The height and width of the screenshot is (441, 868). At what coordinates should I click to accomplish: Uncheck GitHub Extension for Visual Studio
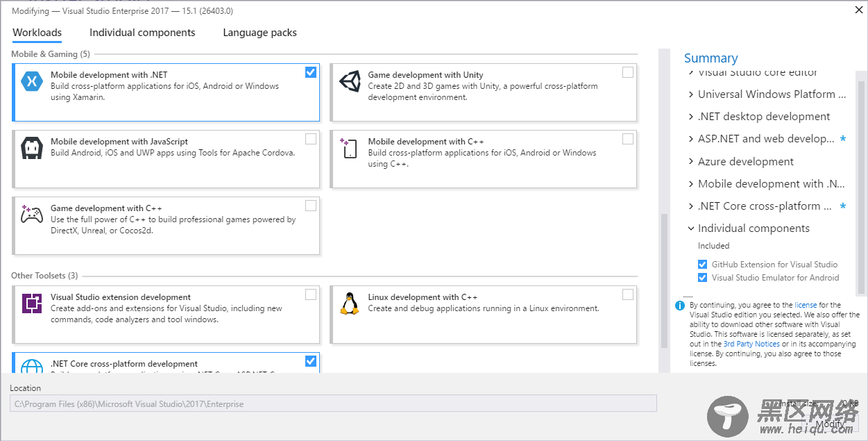(x=703, y=265)
